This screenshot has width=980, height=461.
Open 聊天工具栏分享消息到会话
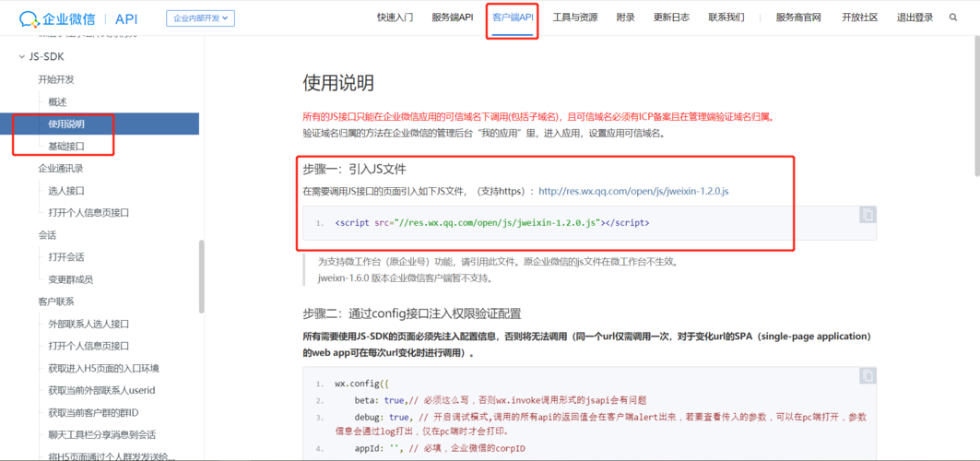[102, 434]
